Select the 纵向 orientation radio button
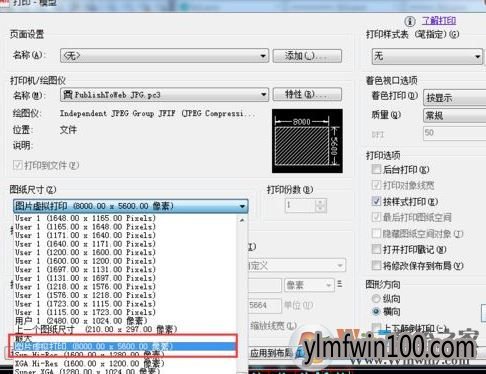Image resolution: width=486 pixels, height=374 pixels. (x=376, y=298)
